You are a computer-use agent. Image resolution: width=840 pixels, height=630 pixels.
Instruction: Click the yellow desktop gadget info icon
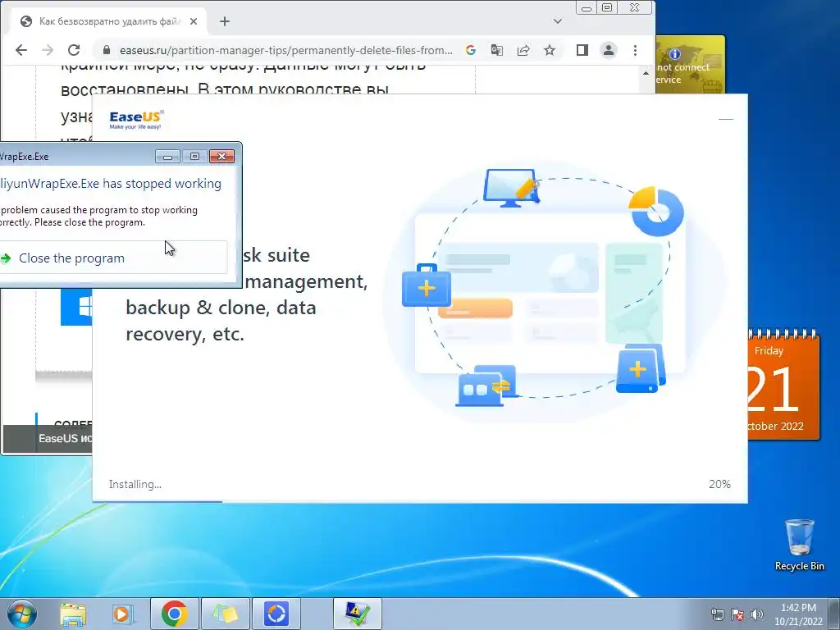pos(675,53)
